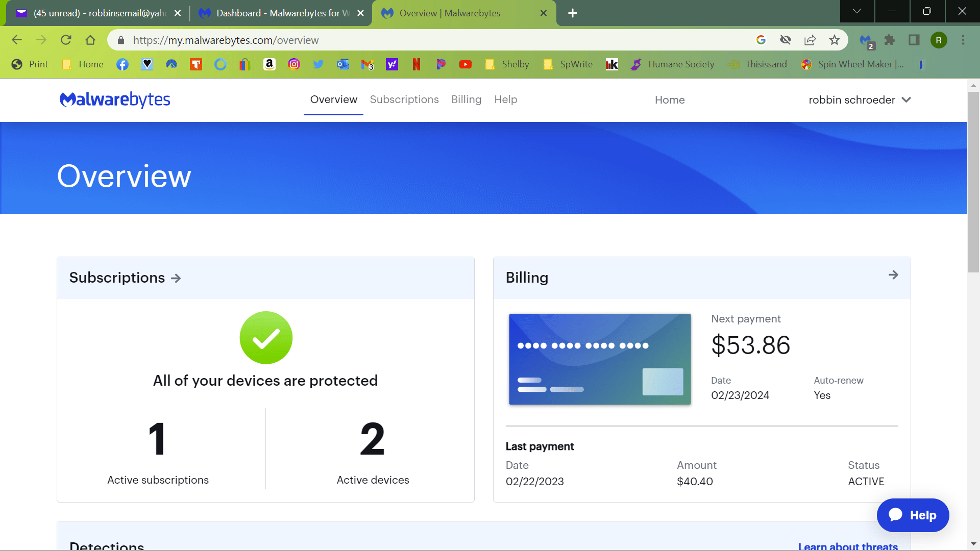Image resolution: width=980 pixels, height=551 pixels.
Task: Open the ink bookmark icon
Action: (x=611, y=64)
